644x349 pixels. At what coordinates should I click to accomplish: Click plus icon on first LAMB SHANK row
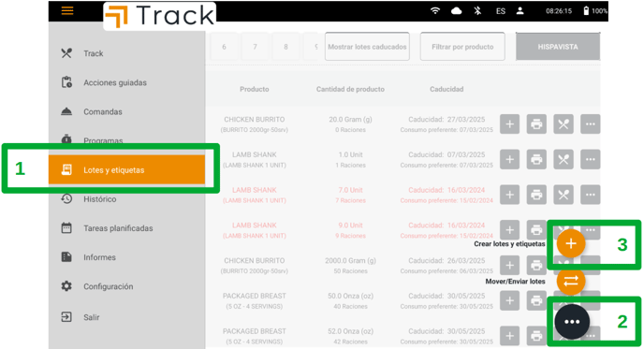[510, 159]
